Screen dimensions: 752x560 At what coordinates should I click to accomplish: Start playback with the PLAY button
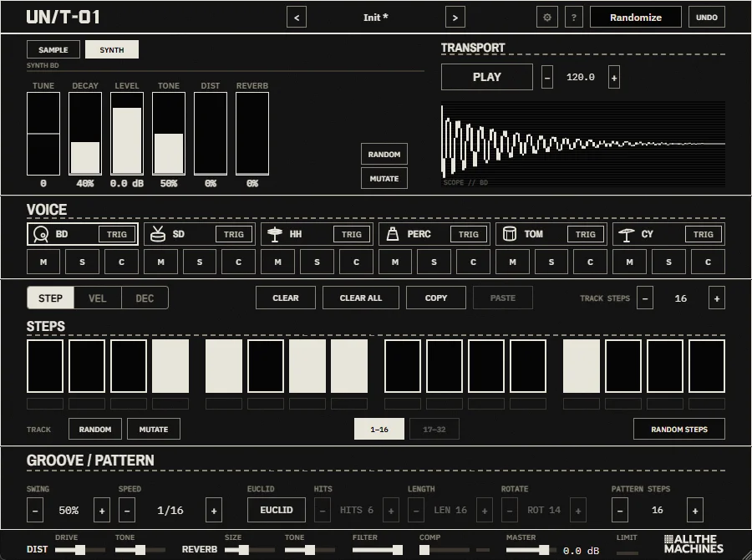pos(487,77)
